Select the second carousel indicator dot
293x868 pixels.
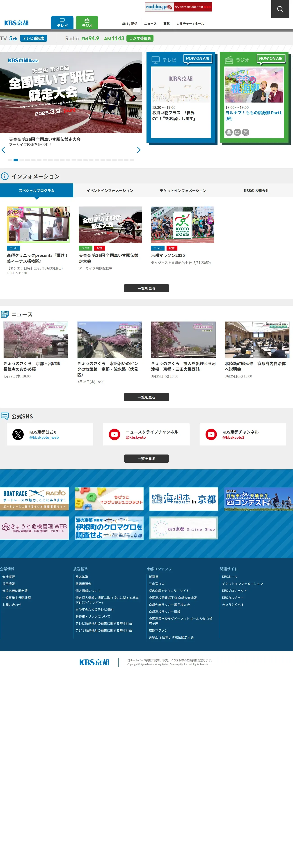tap(16, 160)
